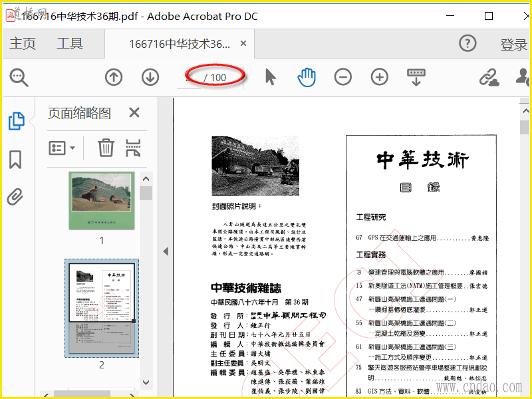Open the attachments paperclip panel
Screen dimensions: 532x399
click(x=15, y=197)
